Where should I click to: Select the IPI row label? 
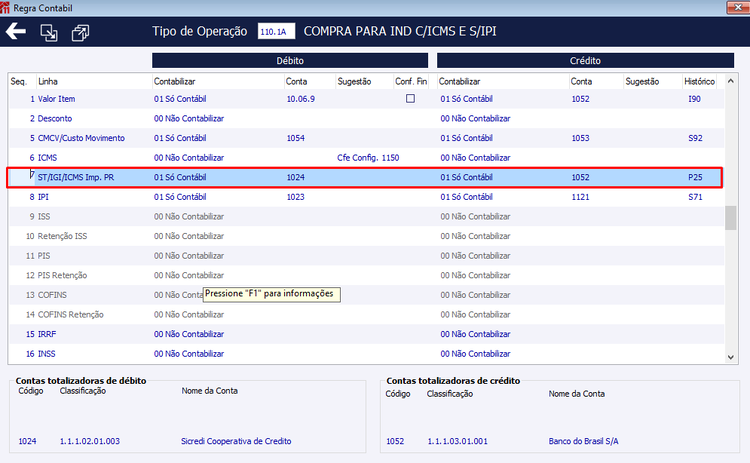tap(43, 197)
